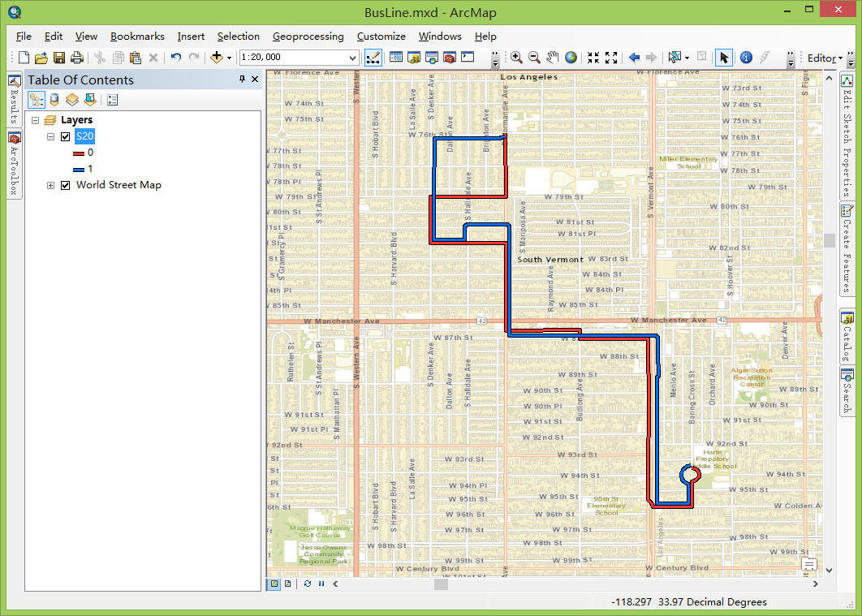The image size is (862, 616).
Task: Open the Bookmarks menu
Action: coord(137,37)
